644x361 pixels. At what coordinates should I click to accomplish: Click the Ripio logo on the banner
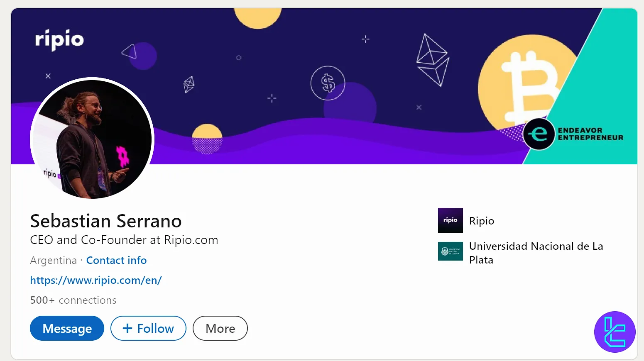(x=59, y=39)
